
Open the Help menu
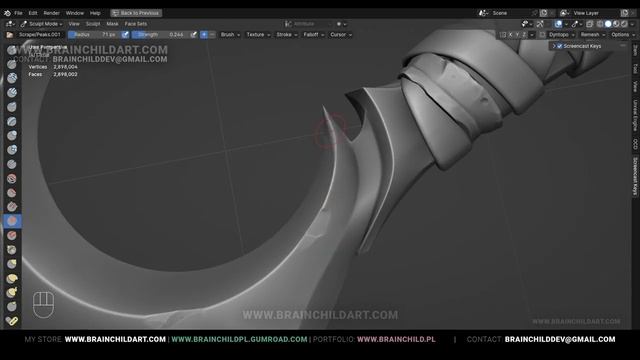95,13
